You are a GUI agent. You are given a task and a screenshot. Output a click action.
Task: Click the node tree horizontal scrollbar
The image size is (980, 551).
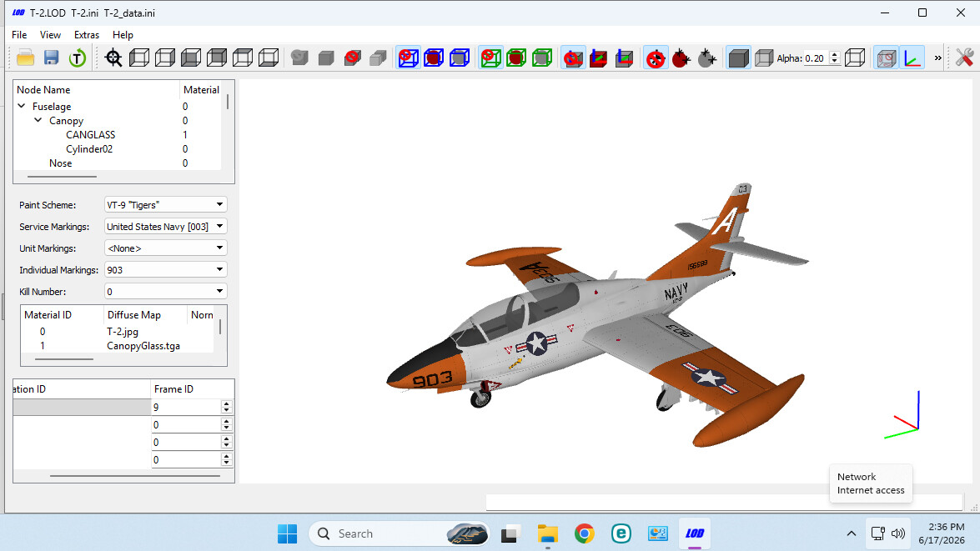click(62, 177)
